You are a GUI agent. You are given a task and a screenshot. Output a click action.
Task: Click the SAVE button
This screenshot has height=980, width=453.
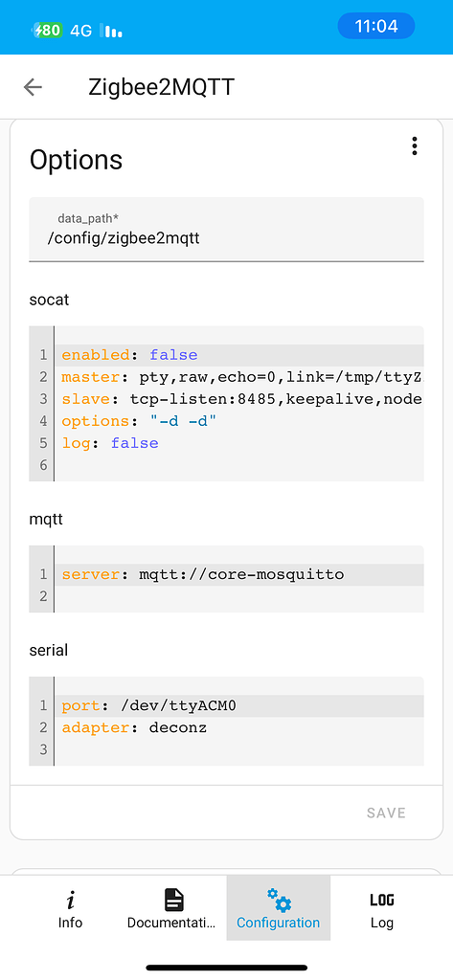click(x=386, y=813)
